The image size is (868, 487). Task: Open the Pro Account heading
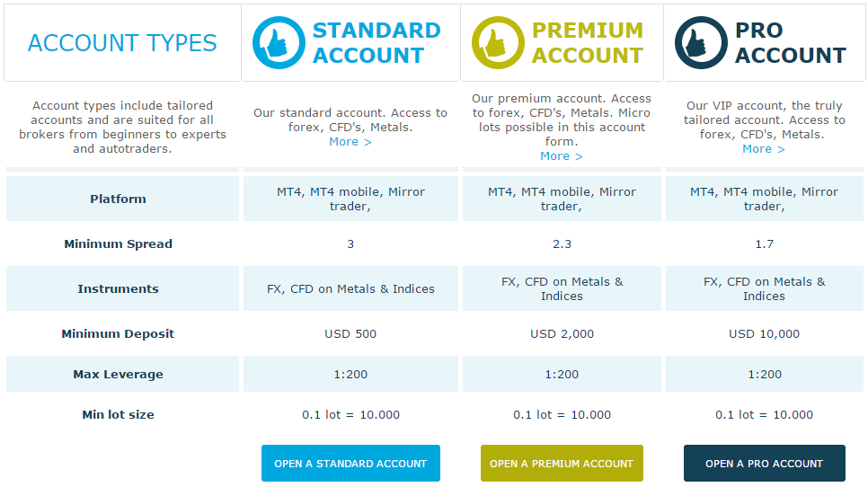click(791, 42)
